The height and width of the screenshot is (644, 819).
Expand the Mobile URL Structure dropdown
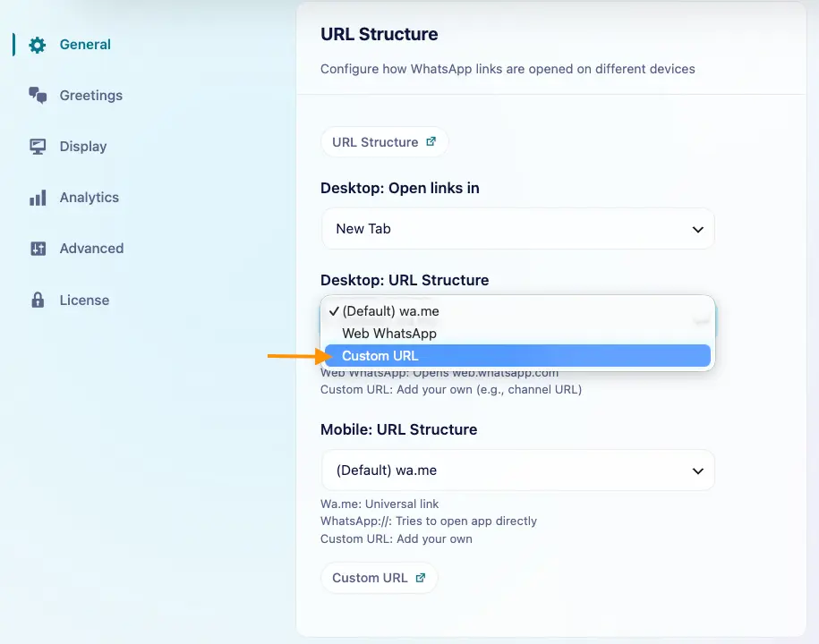(x=518, y=470)
